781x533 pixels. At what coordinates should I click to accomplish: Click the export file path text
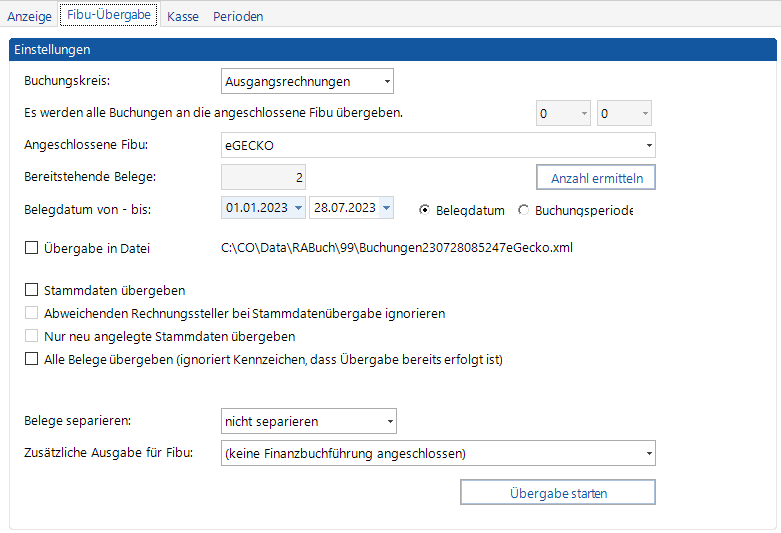(397, 247)
